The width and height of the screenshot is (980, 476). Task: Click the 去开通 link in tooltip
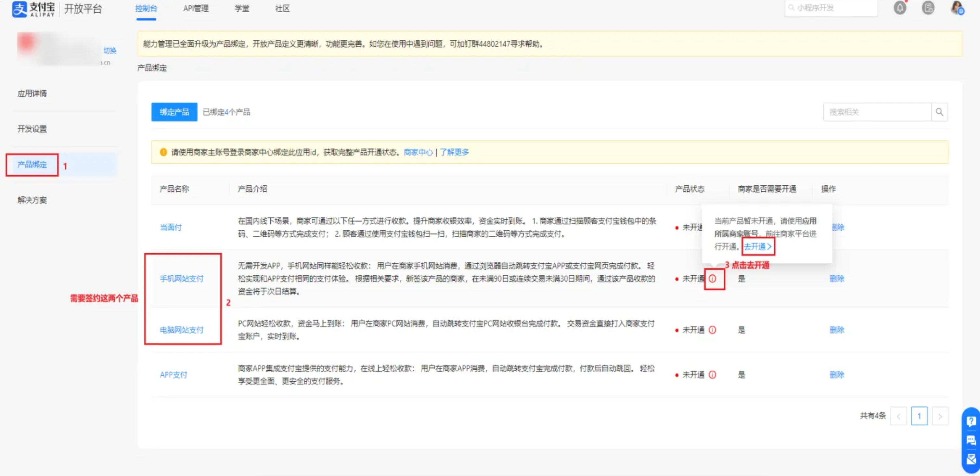pos(757,247)
